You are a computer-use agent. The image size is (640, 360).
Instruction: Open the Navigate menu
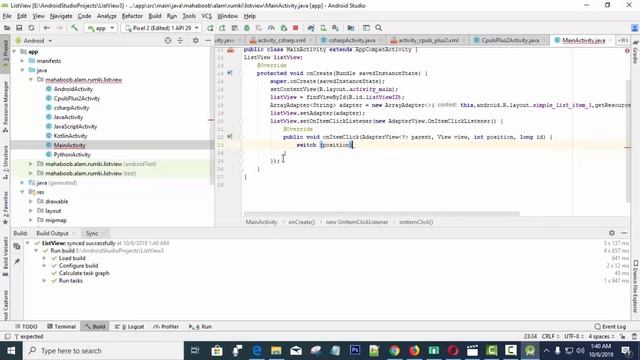pos(61,16)
